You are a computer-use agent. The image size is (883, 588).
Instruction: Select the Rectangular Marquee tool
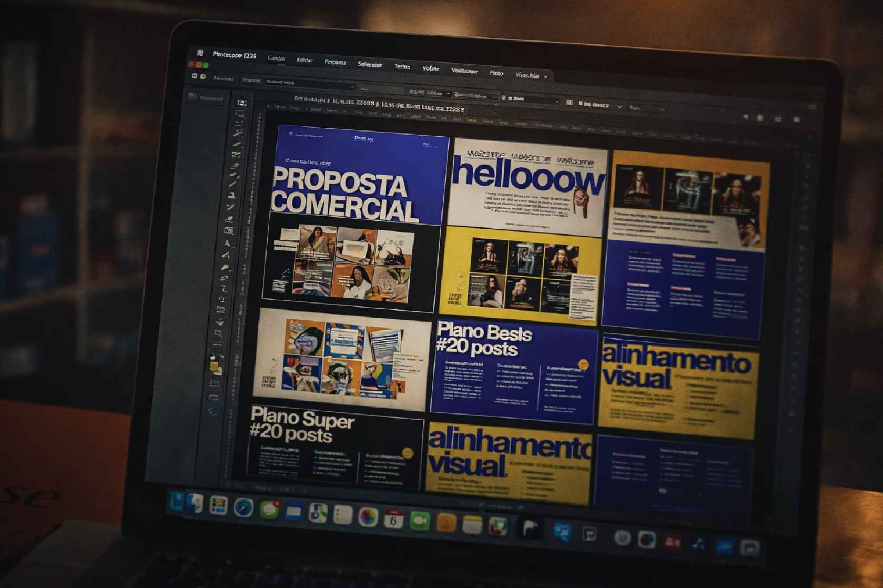pyautogui.click(x=241, y=114)
